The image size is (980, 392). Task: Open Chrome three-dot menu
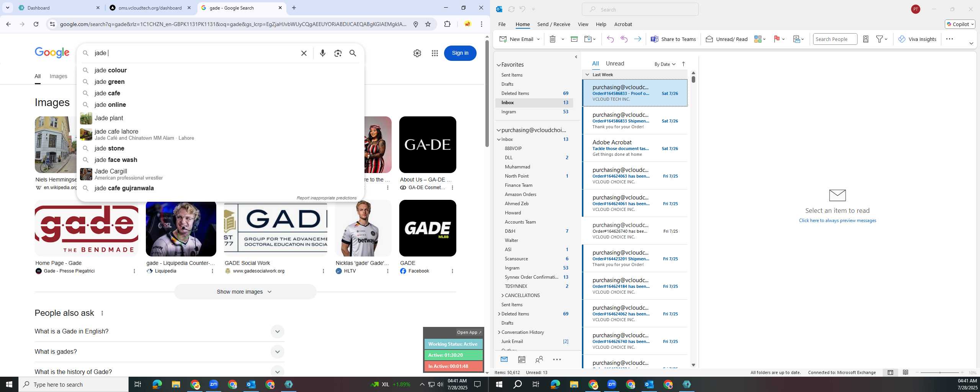coord(482,24)
